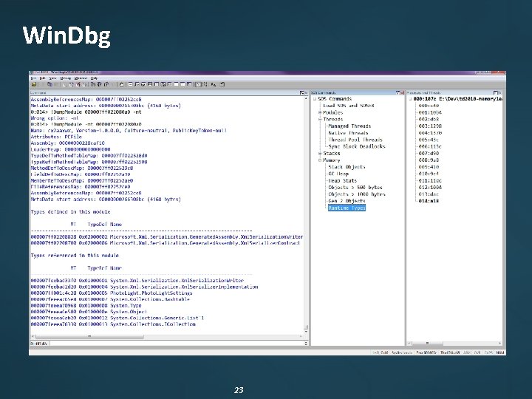
Task: Click the Step Into toolbar icon
Action: tap(92, 84)
